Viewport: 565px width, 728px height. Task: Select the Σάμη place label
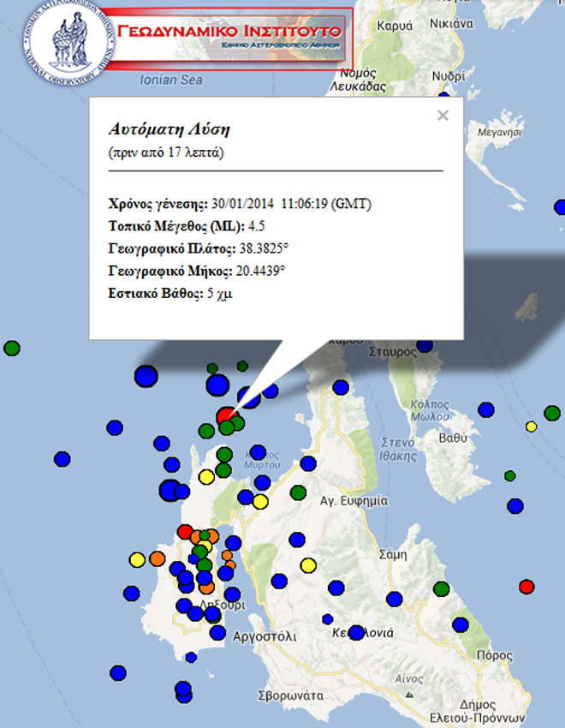pos(392,554)
